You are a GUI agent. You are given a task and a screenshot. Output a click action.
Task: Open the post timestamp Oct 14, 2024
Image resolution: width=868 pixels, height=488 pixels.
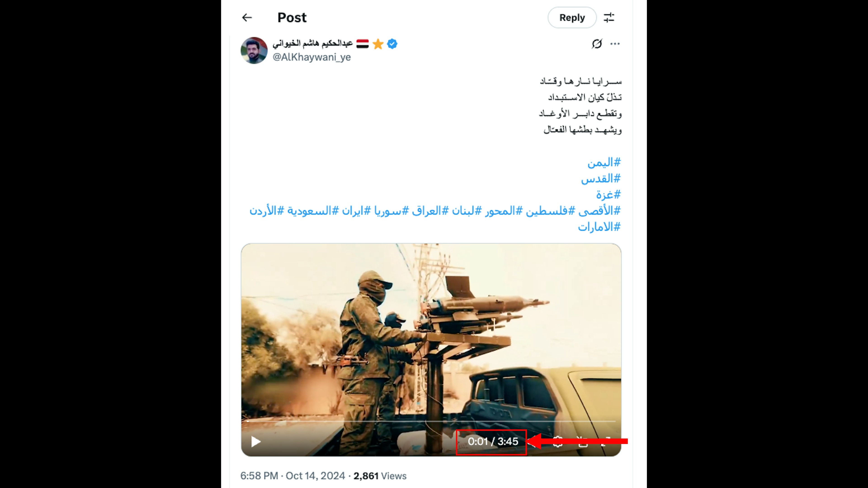click(x=315, y=476)
